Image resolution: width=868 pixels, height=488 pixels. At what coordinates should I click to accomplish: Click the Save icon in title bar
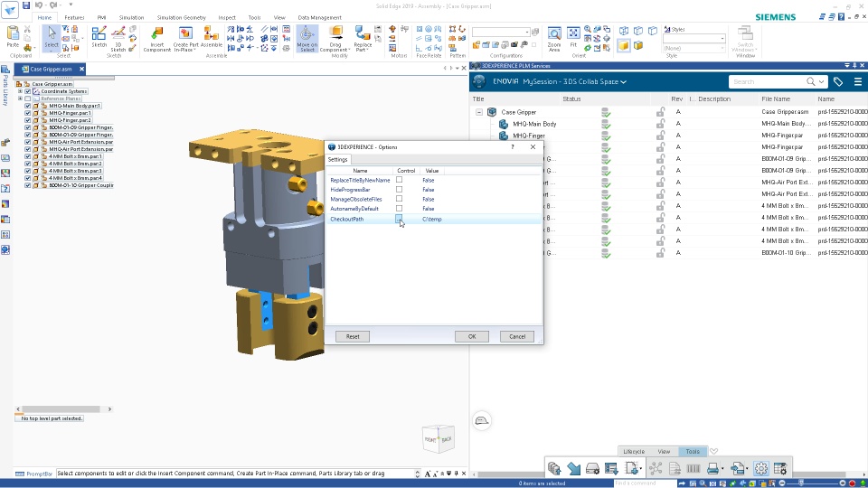pos(26,5)
